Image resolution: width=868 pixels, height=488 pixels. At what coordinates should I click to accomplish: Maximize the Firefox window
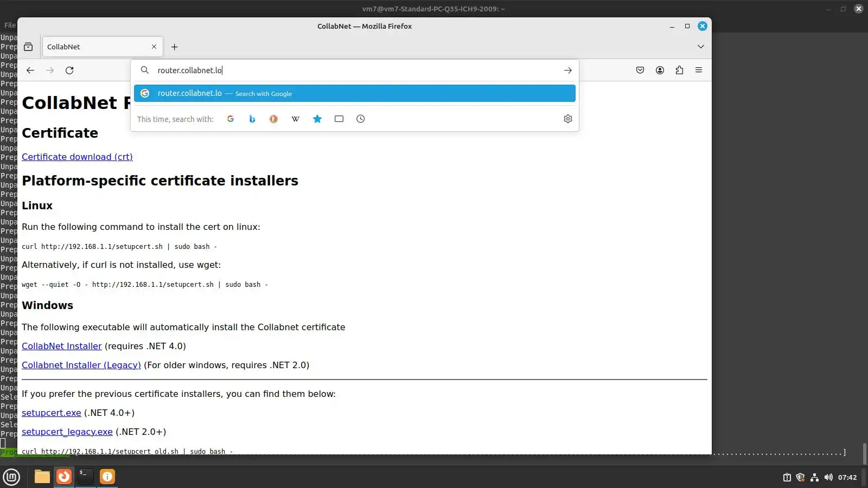(687, 26)
